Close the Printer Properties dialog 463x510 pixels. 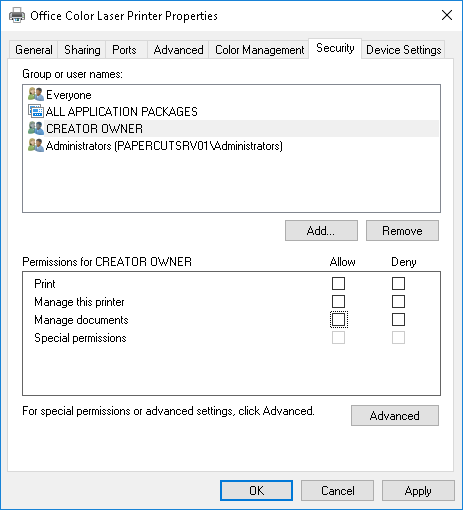point(447,15)
